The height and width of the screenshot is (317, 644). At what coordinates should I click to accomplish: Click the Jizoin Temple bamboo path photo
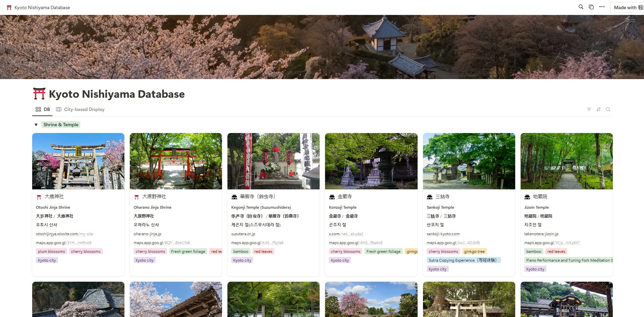pyautogui.click(x=567, y=161)
